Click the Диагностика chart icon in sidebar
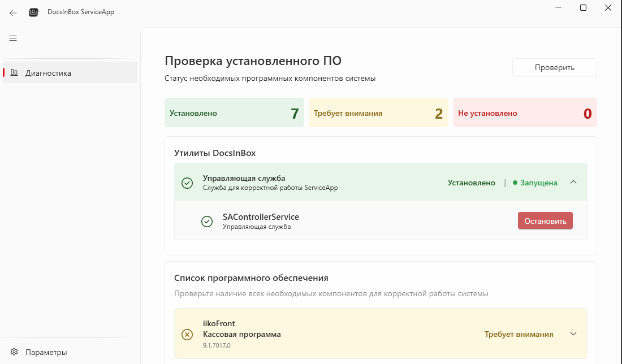The height and width of the screenshot is (364, 622). point(15,73)
